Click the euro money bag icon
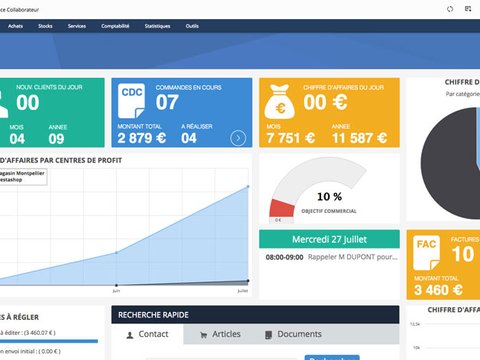This screenshot has width=480, height=360. coord(279,102)
